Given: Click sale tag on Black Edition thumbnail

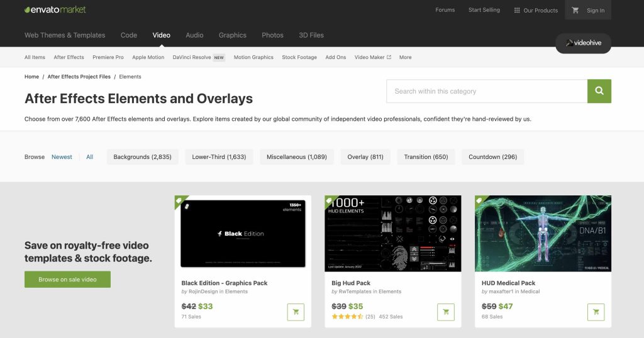Looking at the screenshot, I should [179, 200].
